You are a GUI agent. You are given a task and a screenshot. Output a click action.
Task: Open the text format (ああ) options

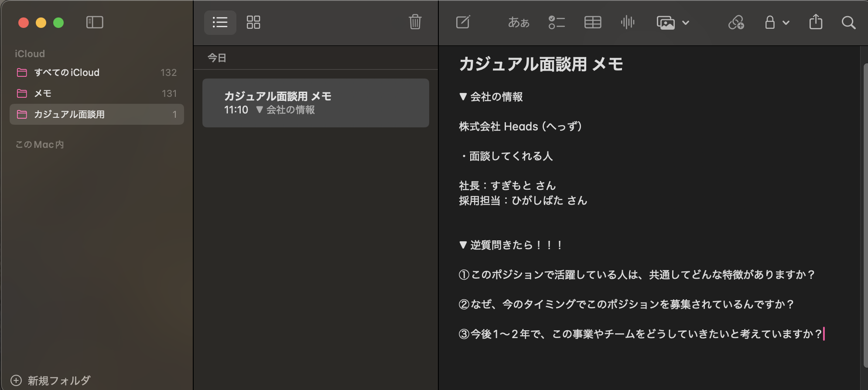(x=519, y=22)
